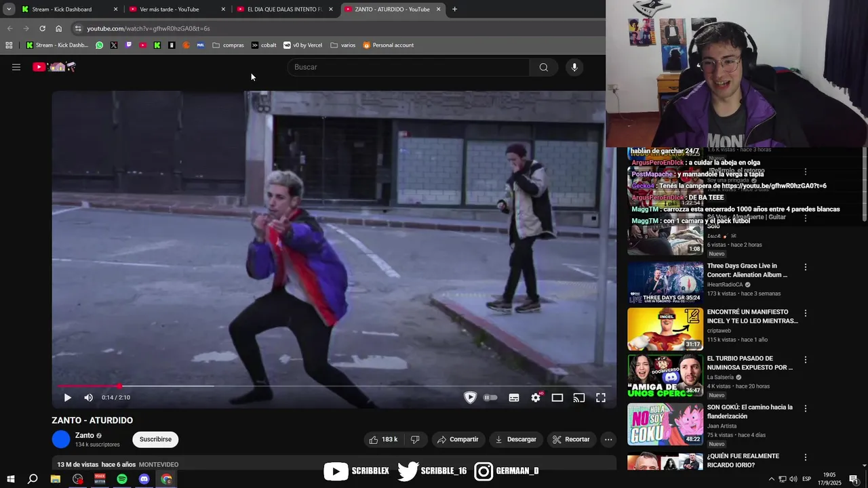This screenshot has width=868, height=488.
Task: Open the Twitch bookmark
Action: click(128, 45)
